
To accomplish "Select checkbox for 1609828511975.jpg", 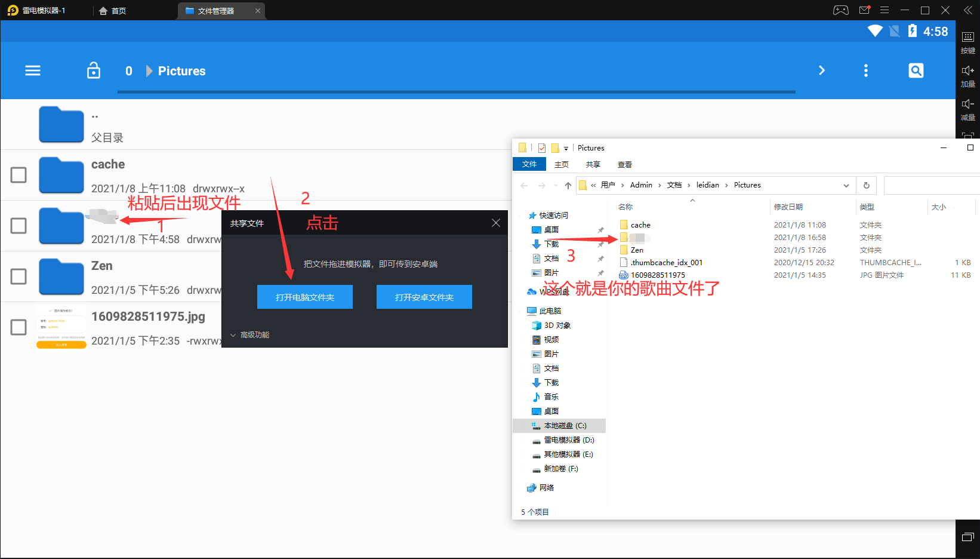I will point(19,327).
